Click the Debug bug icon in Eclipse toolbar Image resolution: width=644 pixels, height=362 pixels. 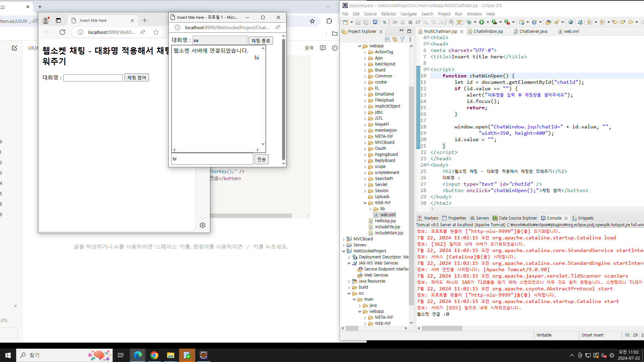(469, 22)
